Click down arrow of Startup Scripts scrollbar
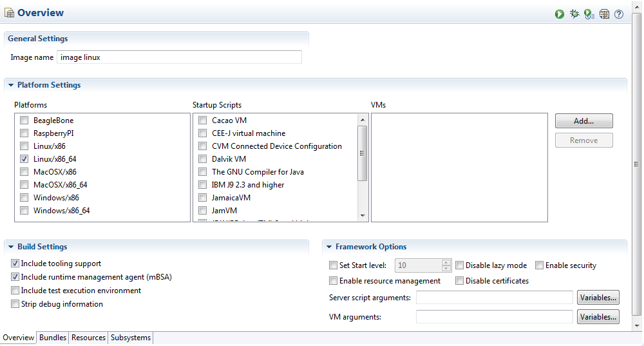The height and width of the screenshot is (346, 644). pos(363,216)
